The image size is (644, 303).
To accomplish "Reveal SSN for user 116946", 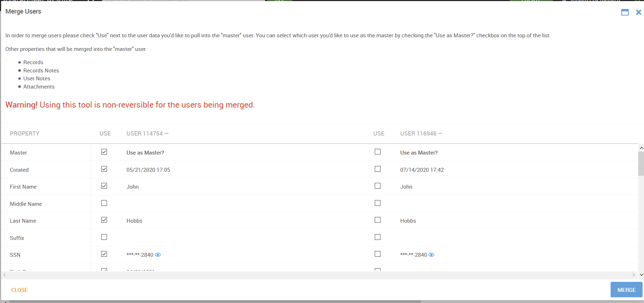I will click(431, 255).
